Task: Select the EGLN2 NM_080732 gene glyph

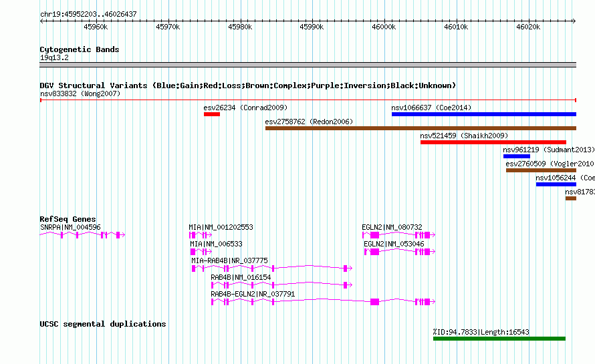Action: click(399, 235)
